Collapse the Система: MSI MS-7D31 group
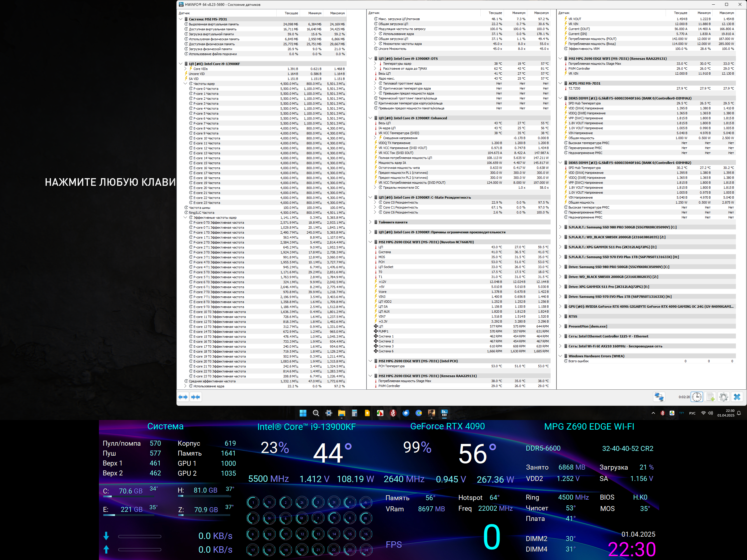Screen dimensions: 747x560 click(x=181, y=19)
